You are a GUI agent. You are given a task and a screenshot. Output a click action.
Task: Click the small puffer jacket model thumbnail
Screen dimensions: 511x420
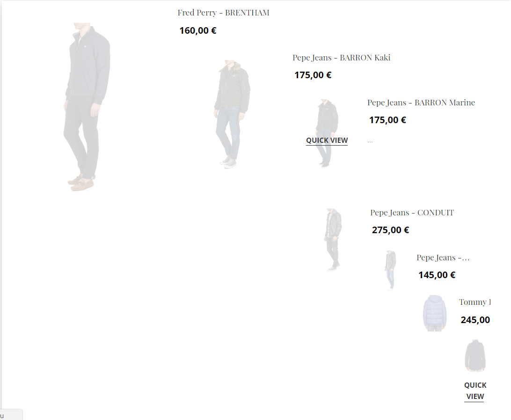[390, 270]
